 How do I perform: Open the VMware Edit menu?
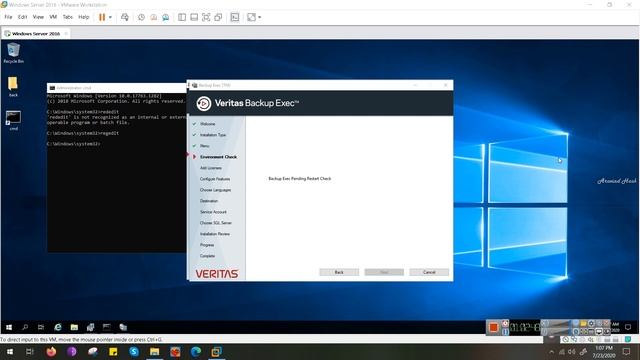point(22,17)
